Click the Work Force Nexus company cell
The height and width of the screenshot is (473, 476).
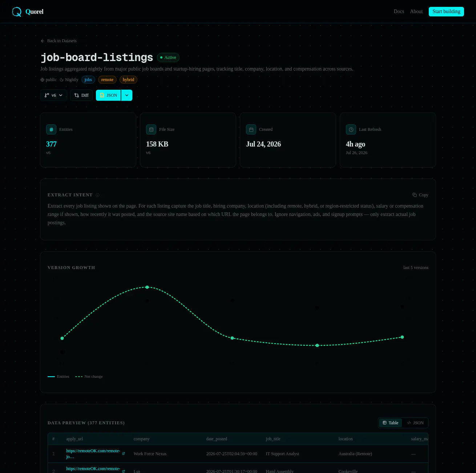click(x=150, y=454)
